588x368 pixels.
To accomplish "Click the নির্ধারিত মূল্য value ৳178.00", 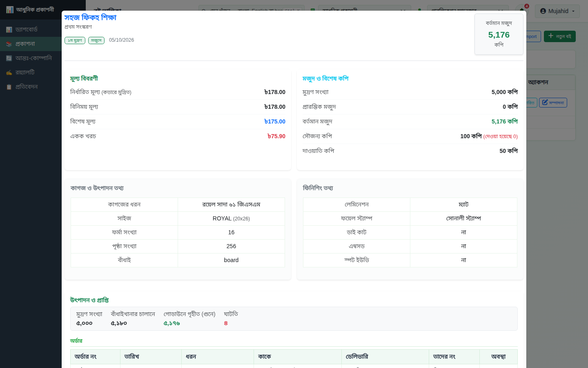I will point(275,92).
